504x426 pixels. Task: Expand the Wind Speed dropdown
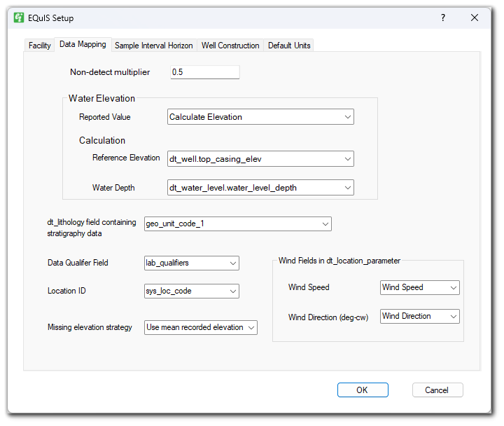pos(420,288)
